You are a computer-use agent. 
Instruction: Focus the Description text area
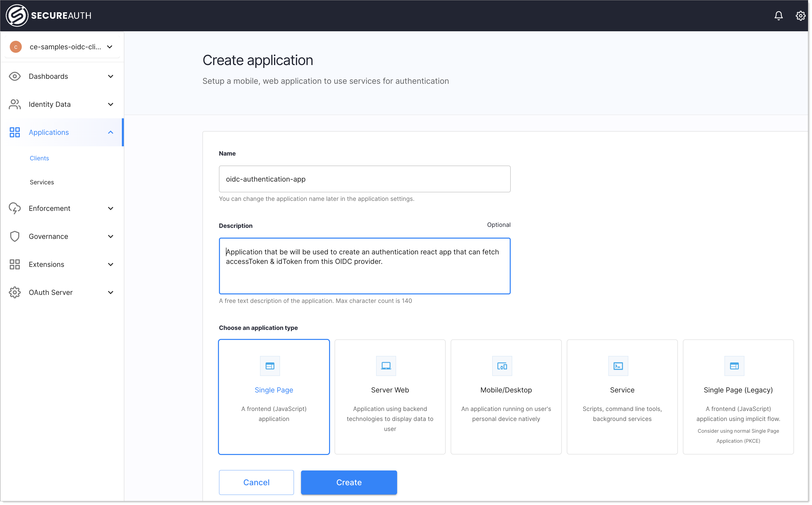coord(365,266)
